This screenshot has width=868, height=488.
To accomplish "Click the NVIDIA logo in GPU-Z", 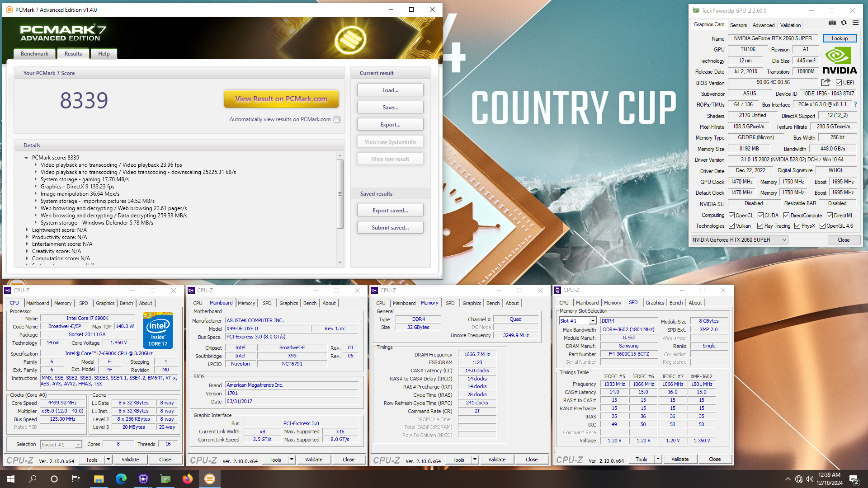I will (x=840, y=61).
